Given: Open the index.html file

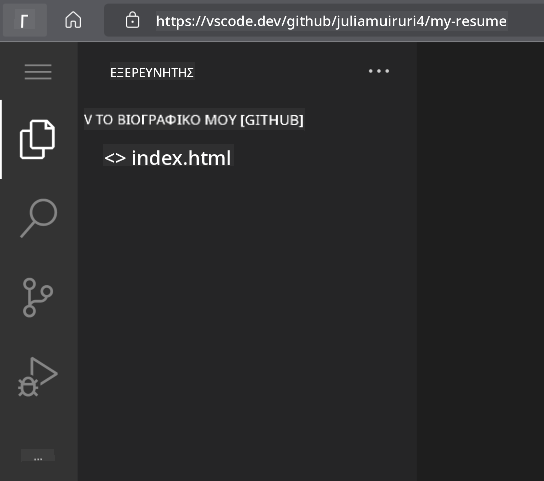Looking at the screenshot, I should 181,158.
